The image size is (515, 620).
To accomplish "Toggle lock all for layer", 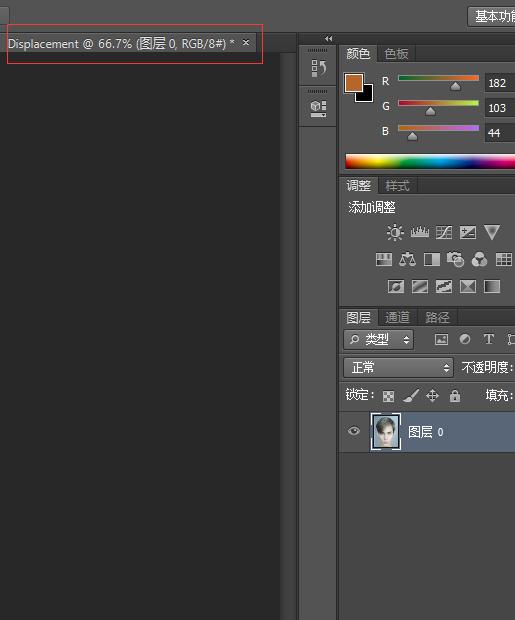I will (x=455, y=395).
